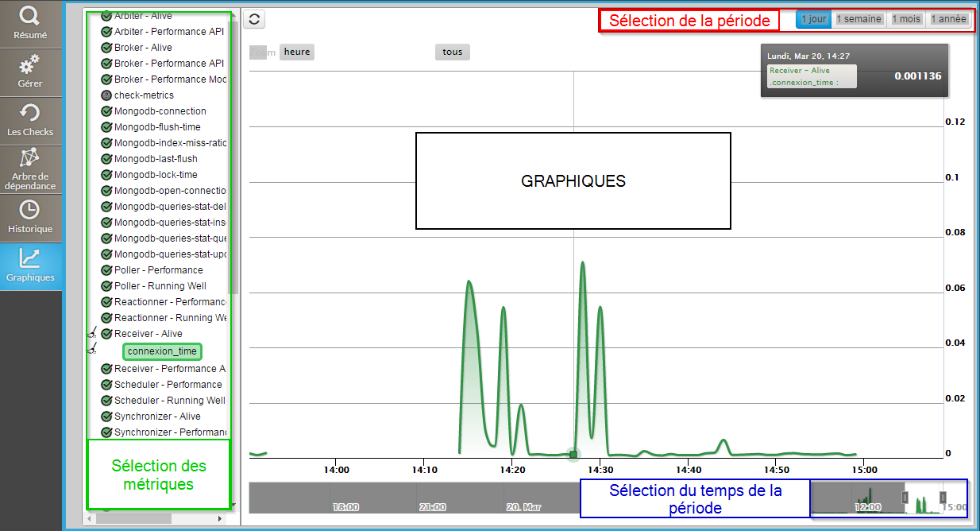Click status icon beside Mongodb-last-flush
The width and height of the screenshot is (980, 531).
click(x=106, y=159)
